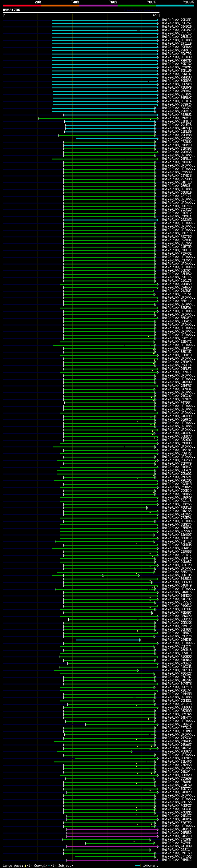The height and width of the screenshot is (868, 197).
Task: Click label UniRef100_C7TZK2
Action: (177, 856)
